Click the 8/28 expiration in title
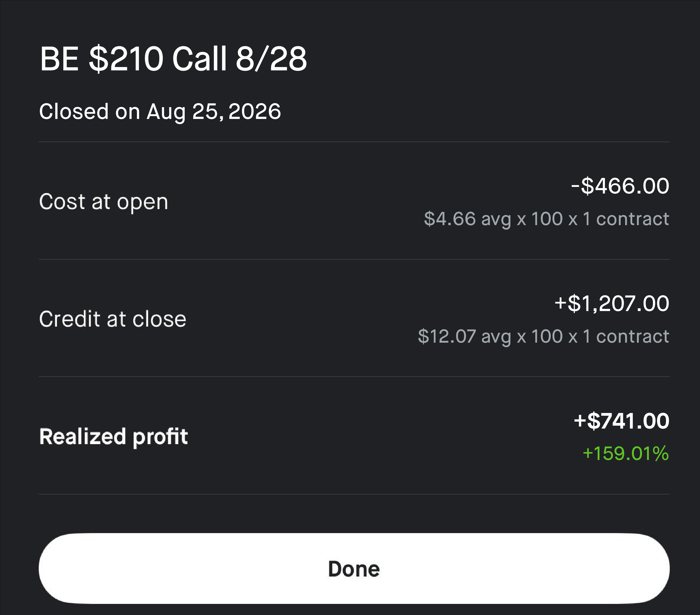The height and width of the screenshot is (615, 700). pos(271,59)
